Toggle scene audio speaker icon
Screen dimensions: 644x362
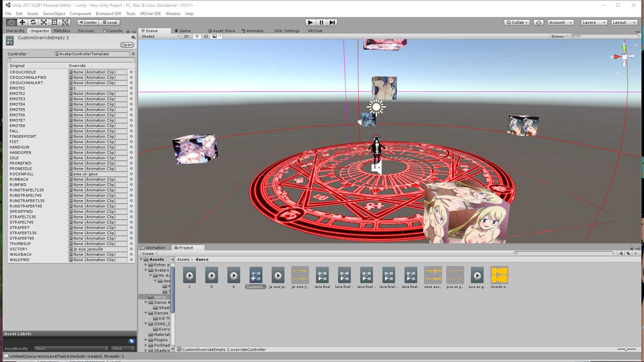click(x=206, y=36)
